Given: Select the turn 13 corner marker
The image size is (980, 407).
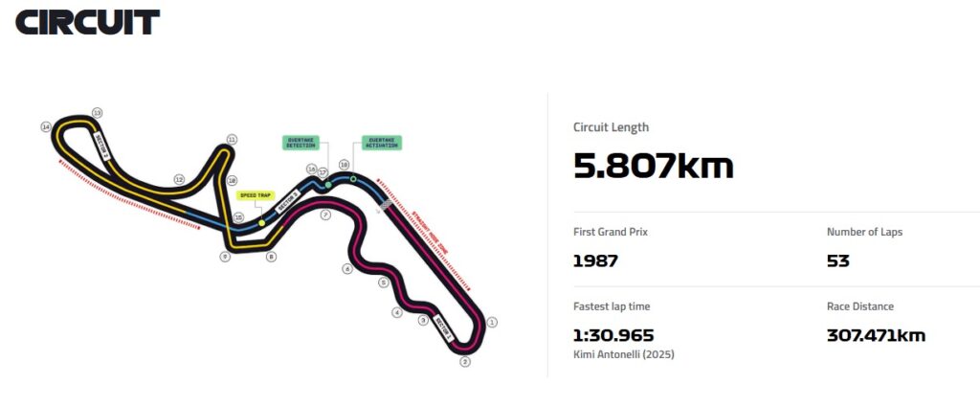Looking at the screenshot, I should (97, 113).
